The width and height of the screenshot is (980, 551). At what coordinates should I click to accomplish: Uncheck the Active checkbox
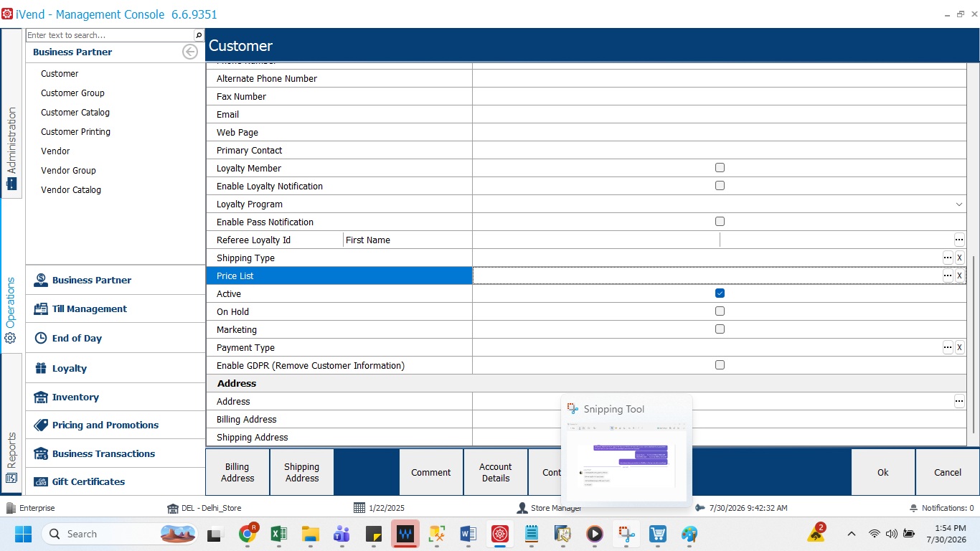tap(720, 293)
